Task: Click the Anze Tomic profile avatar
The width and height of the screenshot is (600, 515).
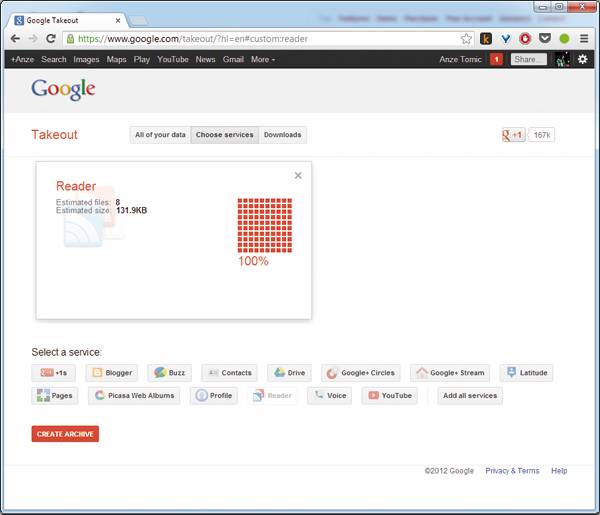Action: 562,59
